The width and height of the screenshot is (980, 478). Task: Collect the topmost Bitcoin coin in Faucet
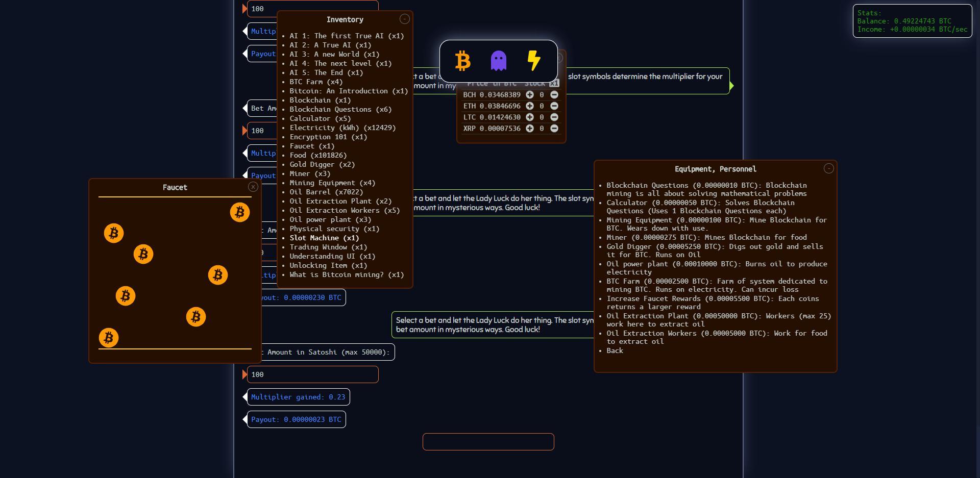coord(240,212)
